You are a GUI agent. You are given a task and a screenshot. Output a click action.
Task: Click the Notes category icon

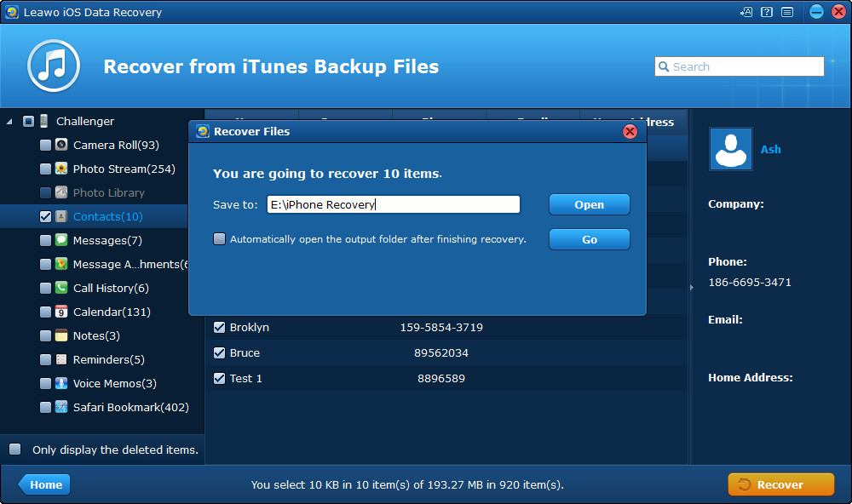click(61, 335)
